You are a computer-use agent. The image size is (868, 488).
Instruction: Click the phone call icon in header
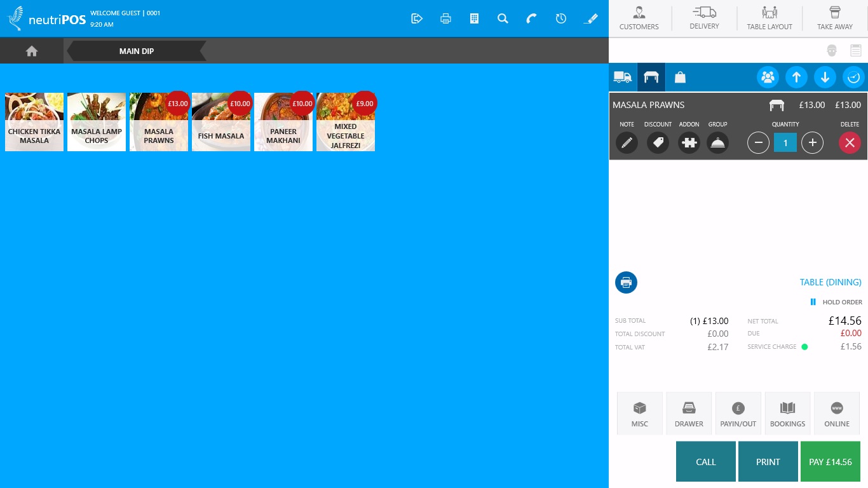(531, 18)
